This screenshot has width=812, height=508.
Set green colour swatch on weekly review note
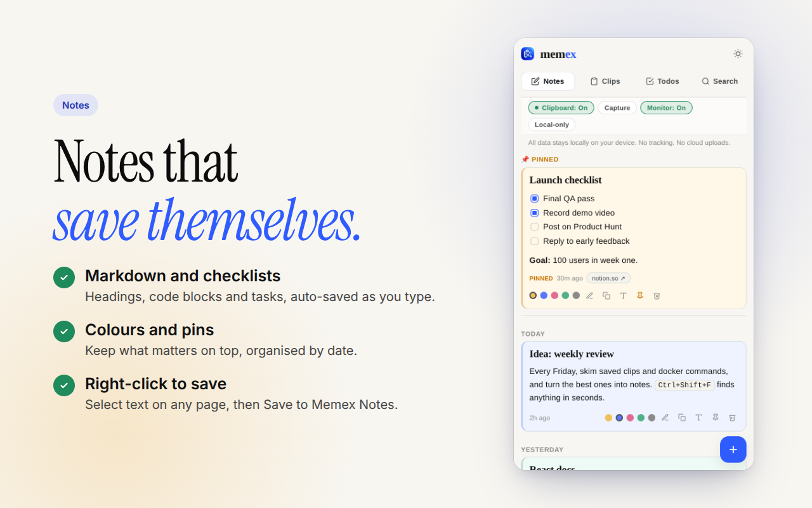point(641,418)
